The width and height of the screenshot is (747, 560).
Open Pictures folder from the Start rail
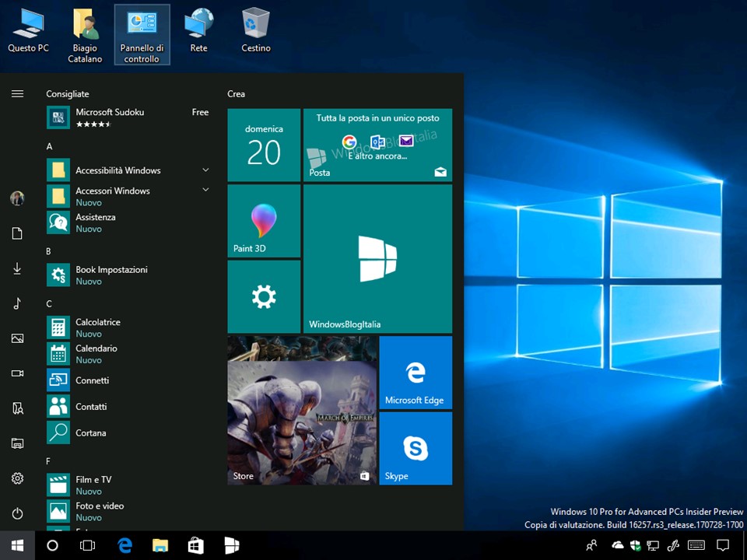tap(17, 338)
